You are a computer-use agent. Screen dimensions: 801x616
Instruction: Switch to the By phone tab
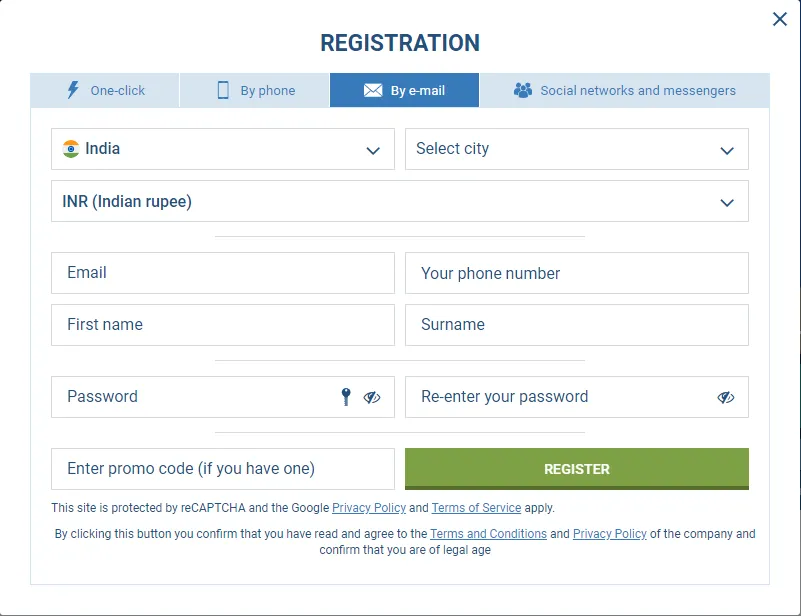coord(255,90)
